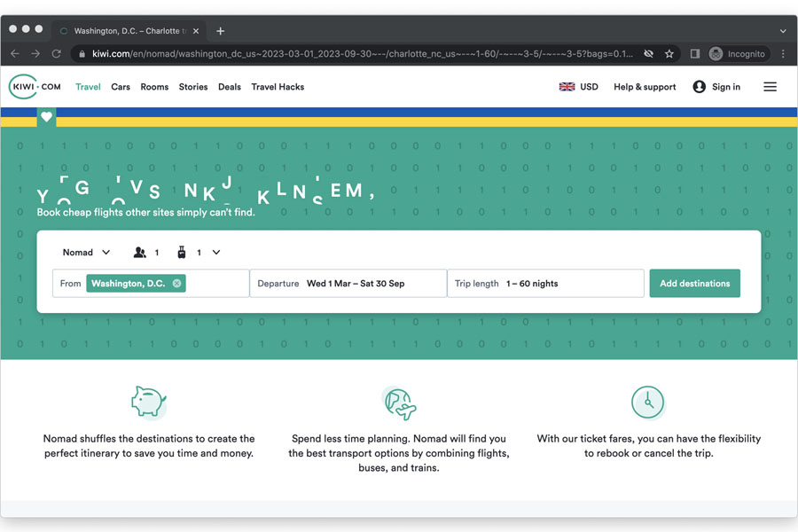This screenshot has height=532, width=798.
Task: View site info lock icon
Action: click(82, 53)
